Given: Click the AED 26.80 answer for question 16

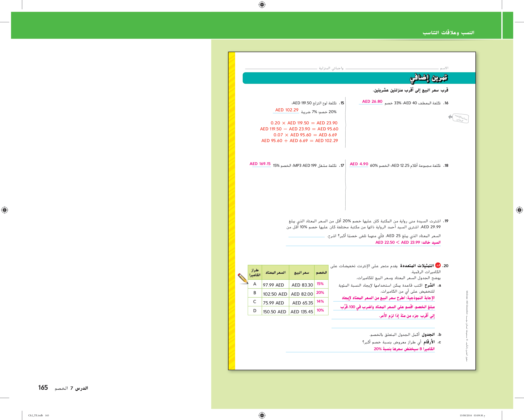Looking at the screenshot, I should pyautogui.click(x=372, y=101).
